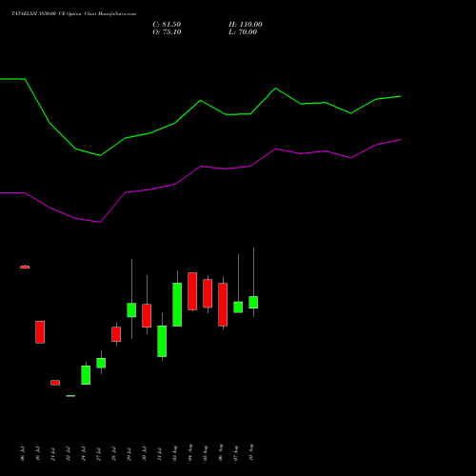
Task: Click the tall green candle above the 31 Jul label
Action: [x=162, y=341]
